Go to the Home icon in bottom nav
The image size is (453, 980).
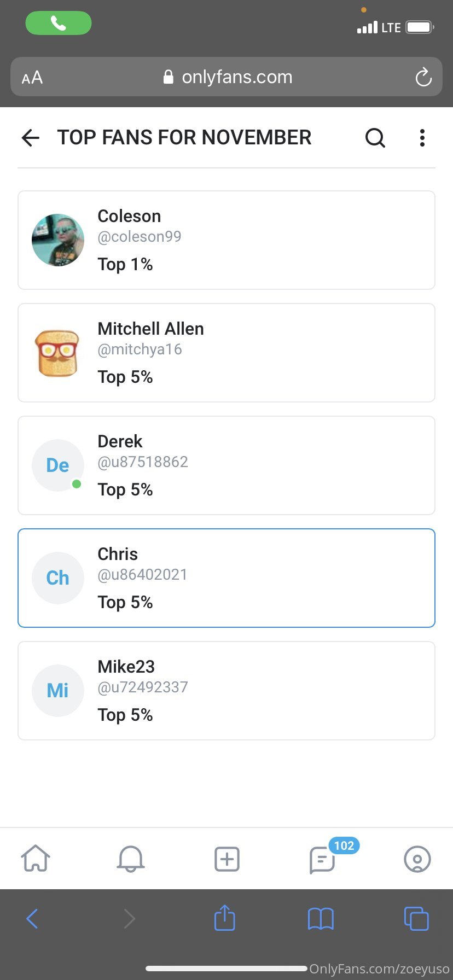36,858
